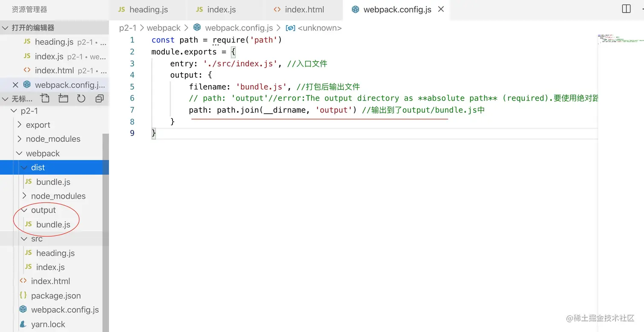Click the 资源管理器 explorer title
This screenshot has height=332, width=644.
29,9
